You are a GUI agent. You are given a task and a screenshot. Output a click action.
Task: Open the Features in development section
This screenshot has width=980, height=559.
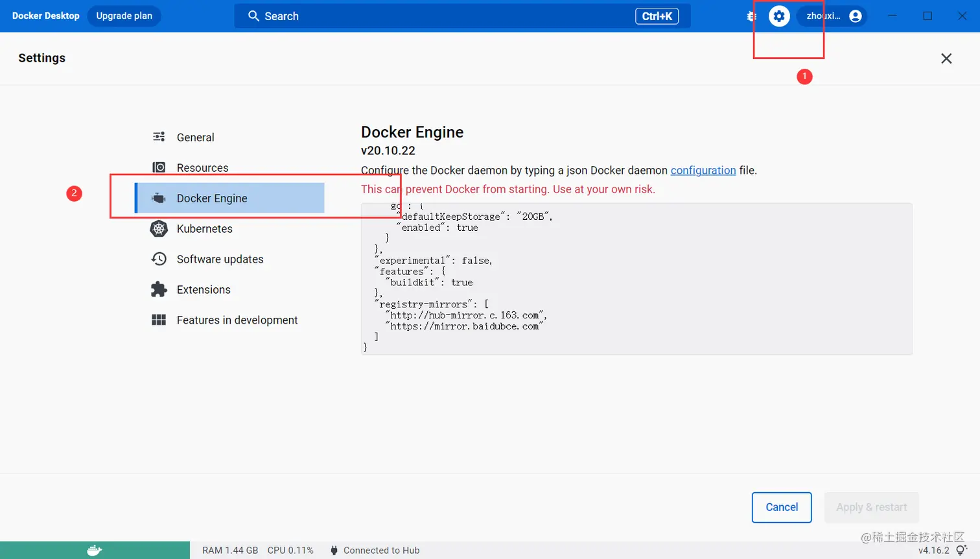tap(229, 320)
